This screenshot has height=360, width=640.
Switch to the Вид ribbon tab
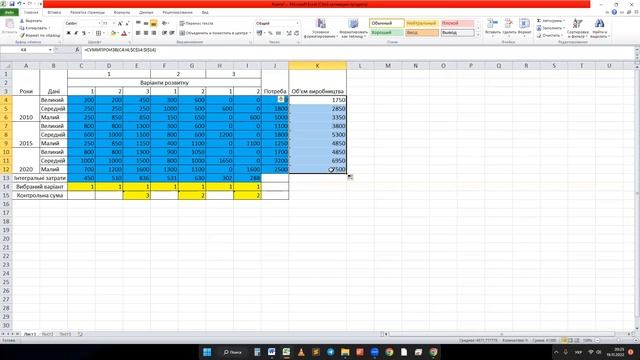205,12
